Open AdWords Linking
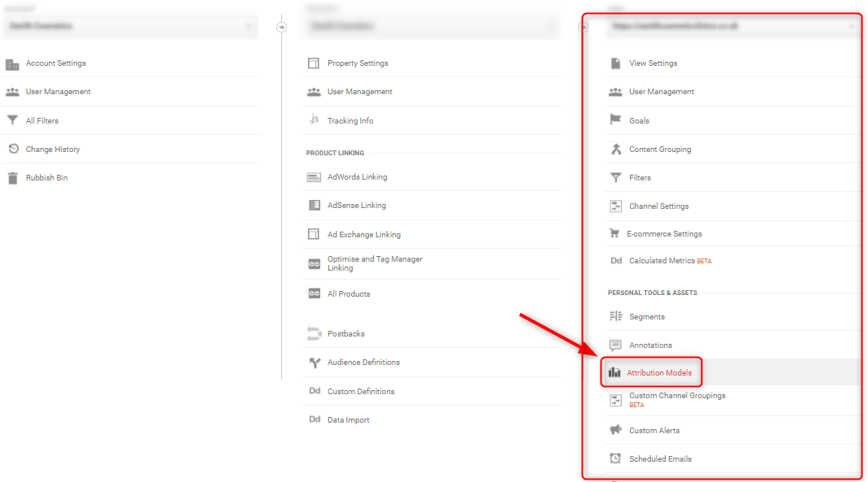868x482 pixels. click(x=357, y=177)
